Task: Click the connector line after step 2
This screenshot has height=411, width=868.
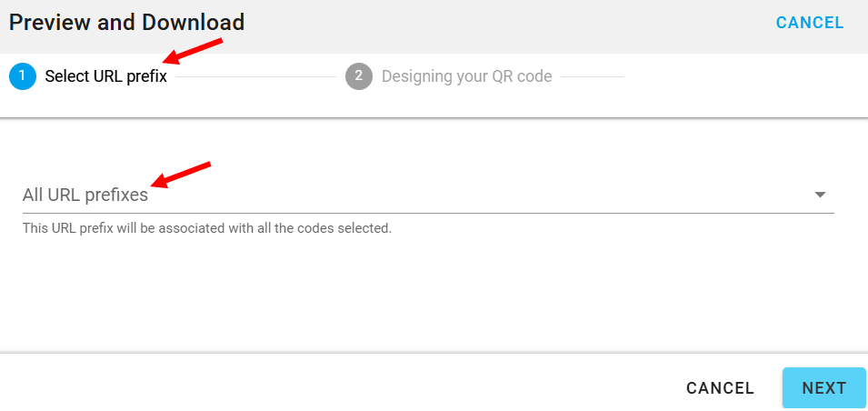Action: tap(591, 76)
